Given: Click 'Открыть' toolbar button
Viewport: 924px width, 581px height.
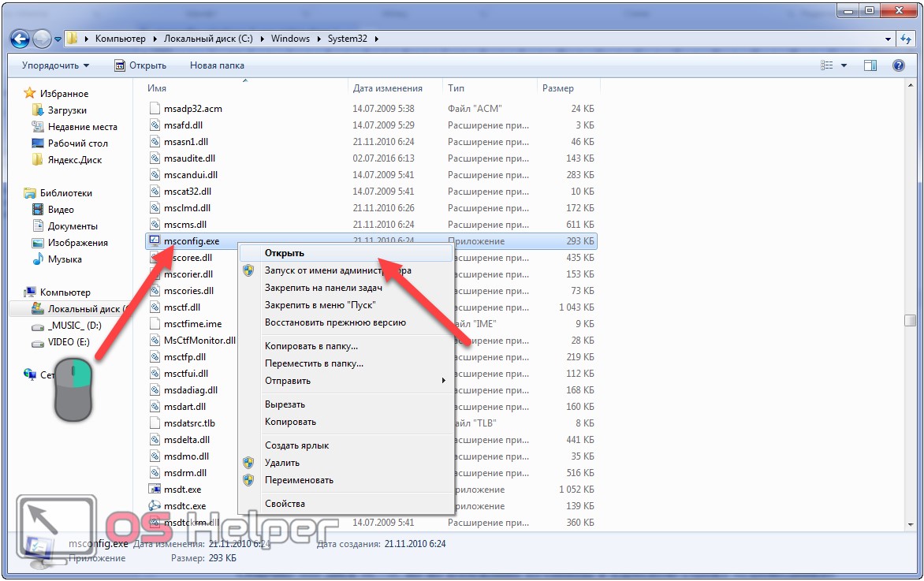Looking at the screenshot, I should point(140,65).
